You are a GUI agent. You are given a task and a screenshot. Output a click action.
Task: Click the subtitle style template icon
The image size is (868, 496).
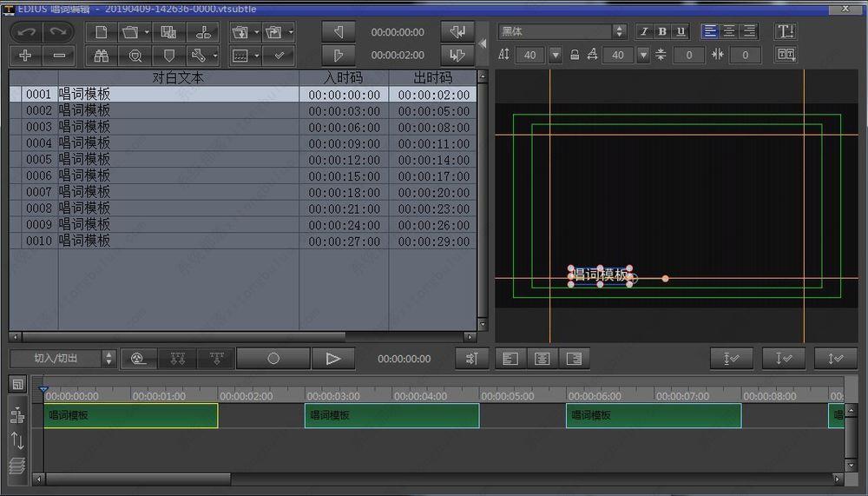tap(240, 56)
